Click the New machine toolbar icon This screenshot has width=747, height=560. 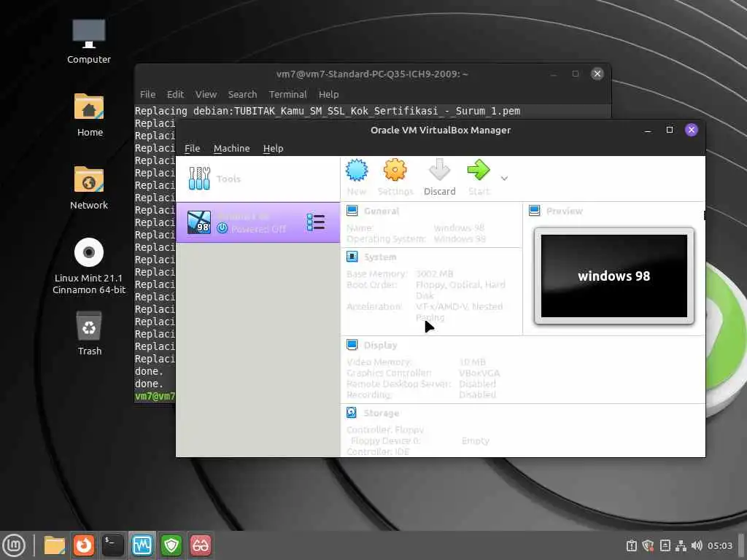click(357, 170)
